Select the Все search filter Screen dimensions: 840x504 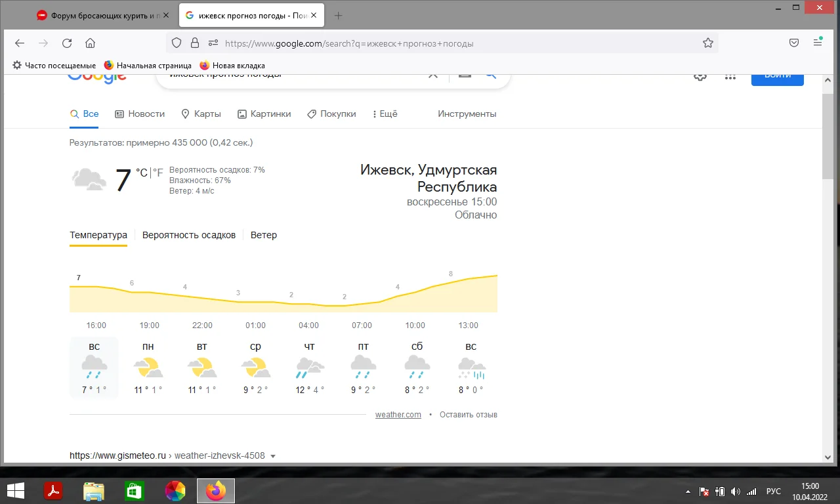click(x=85, y=114)
